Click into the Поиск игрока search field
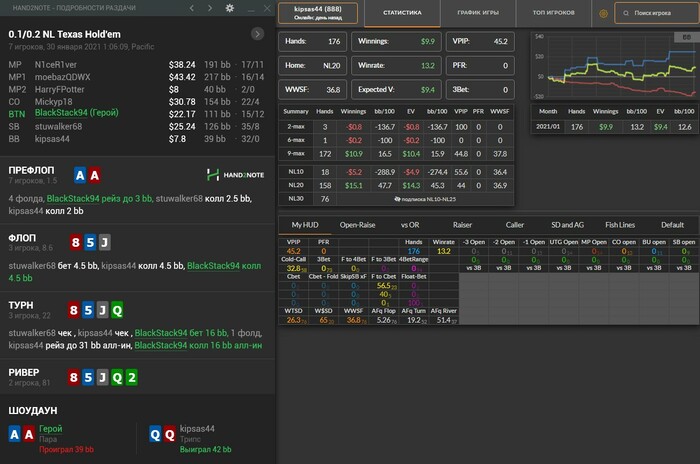 (657, 13)
